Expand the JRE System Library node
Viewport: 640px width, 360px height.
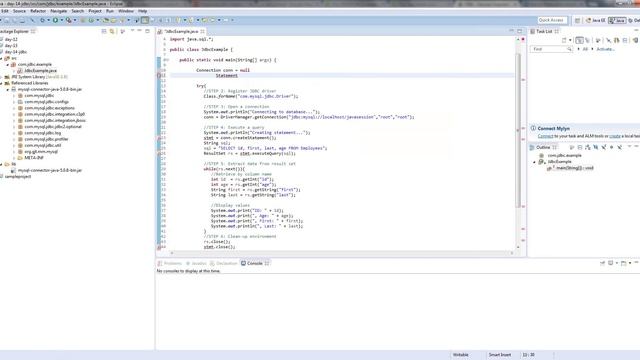pos(1,77)
